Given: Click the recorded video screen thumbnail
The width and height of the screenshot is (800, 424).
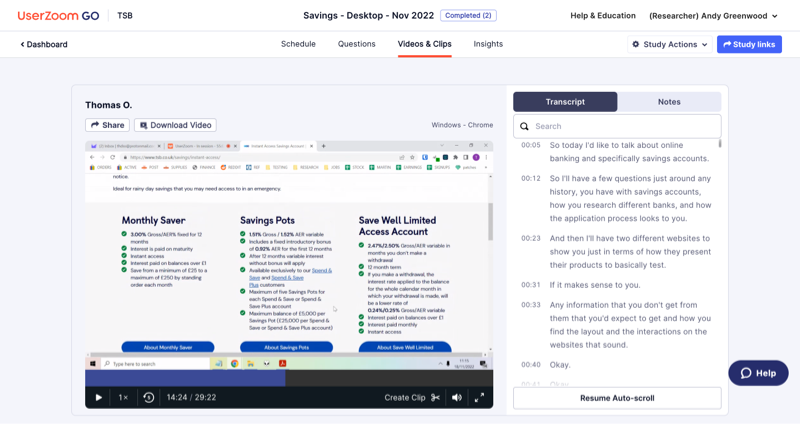Looking at the screenshot, I should [x=289, y=255].
